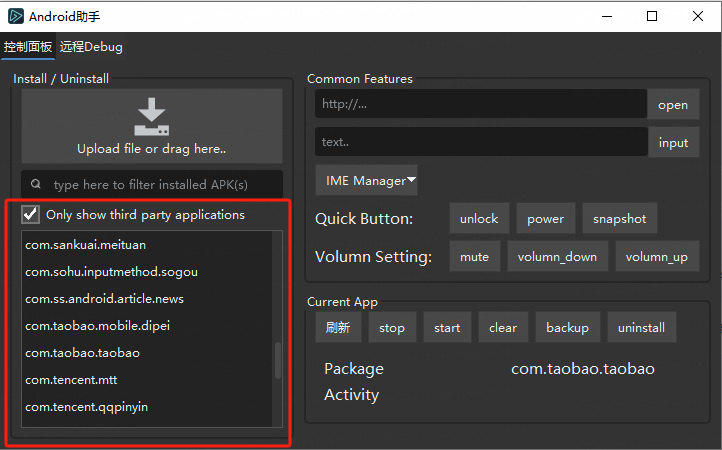Click the search magnifier icon in filter box
This screenshot has height=450, width=722.
tap(36, 184)
